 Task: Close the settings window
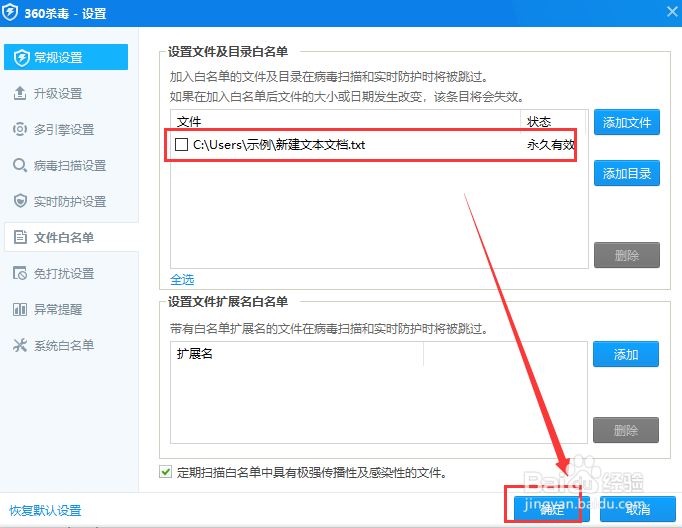[x=672, y=12]
